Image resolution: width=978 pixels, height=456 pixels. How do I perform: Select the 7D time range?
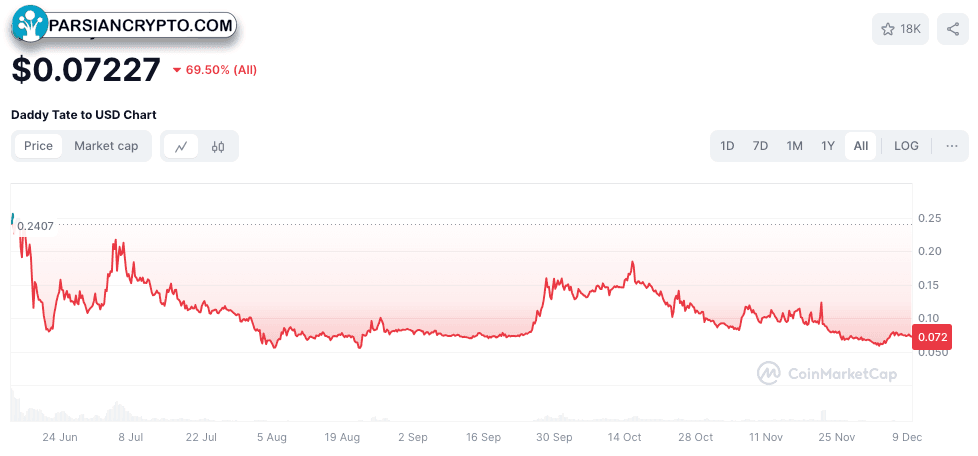tap(760, 146)
